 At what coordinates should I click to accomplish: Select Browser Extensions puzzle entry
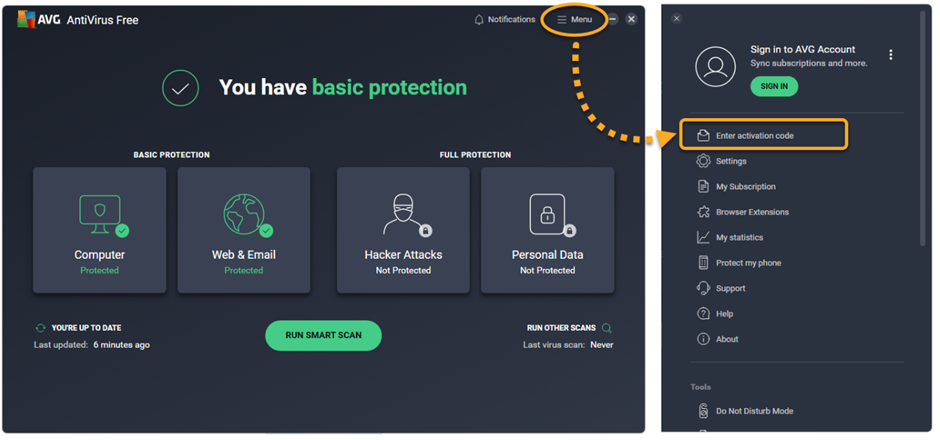pyautogui.click(x=751, y=212)
